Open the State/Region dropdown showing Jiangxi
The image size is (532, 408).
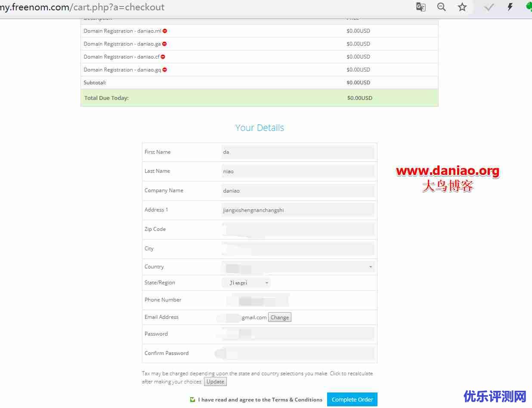[246, 282]
